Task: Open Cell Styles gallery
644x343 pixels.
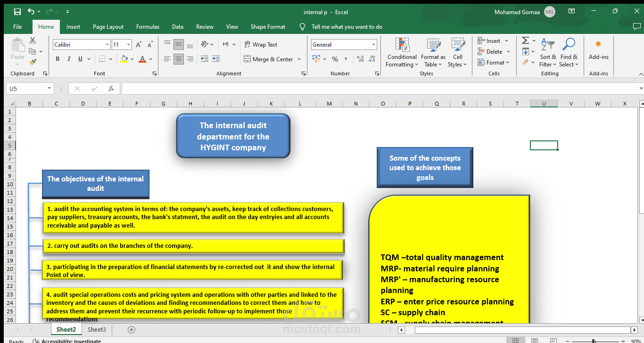Action: point(457,52)
